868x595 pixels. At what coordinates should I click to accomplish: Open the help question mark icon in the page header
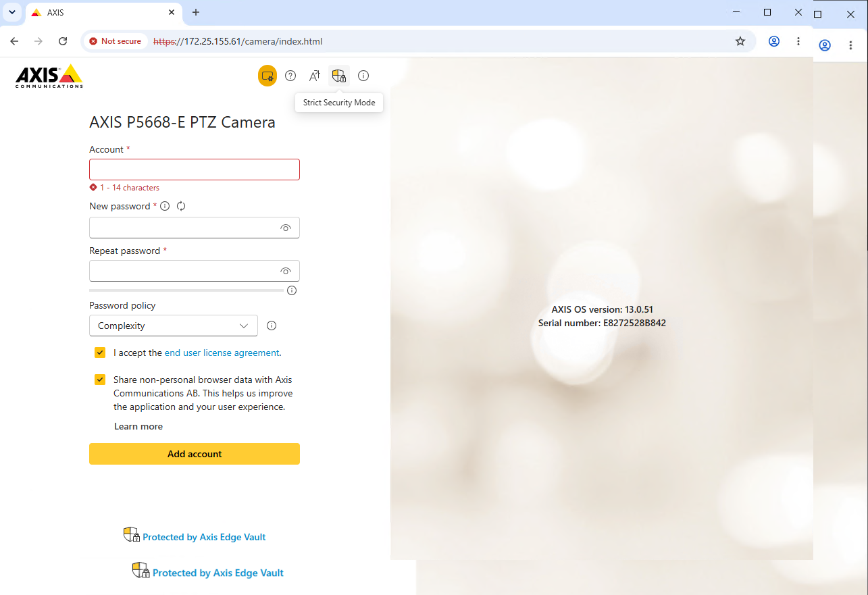click(290, 76)
